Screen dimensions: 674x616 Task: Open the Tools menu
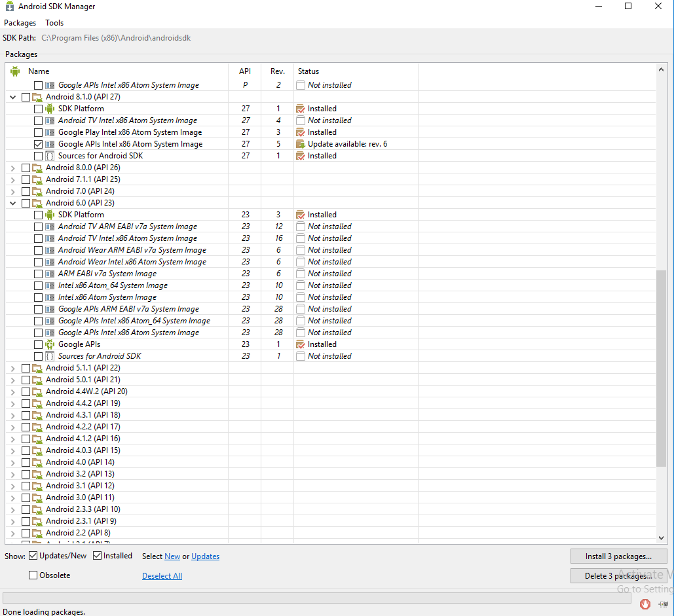54,22
